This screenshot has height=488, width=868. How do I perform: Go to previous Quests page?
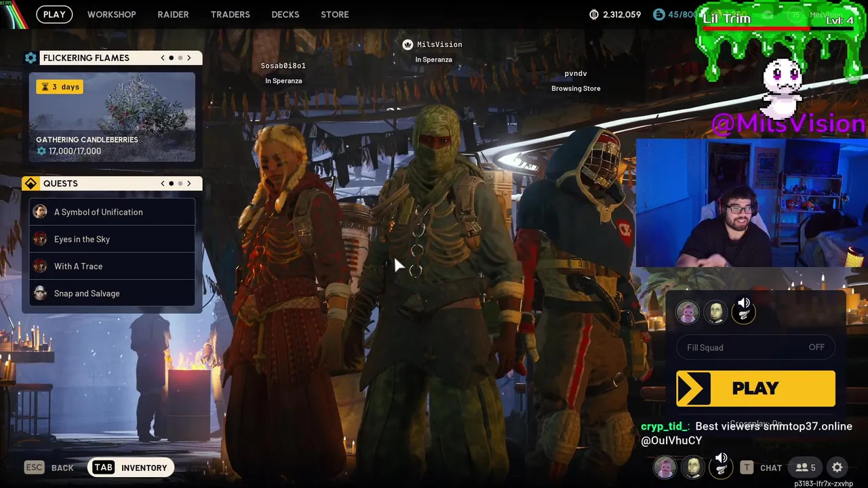click(x=163, y=184)
